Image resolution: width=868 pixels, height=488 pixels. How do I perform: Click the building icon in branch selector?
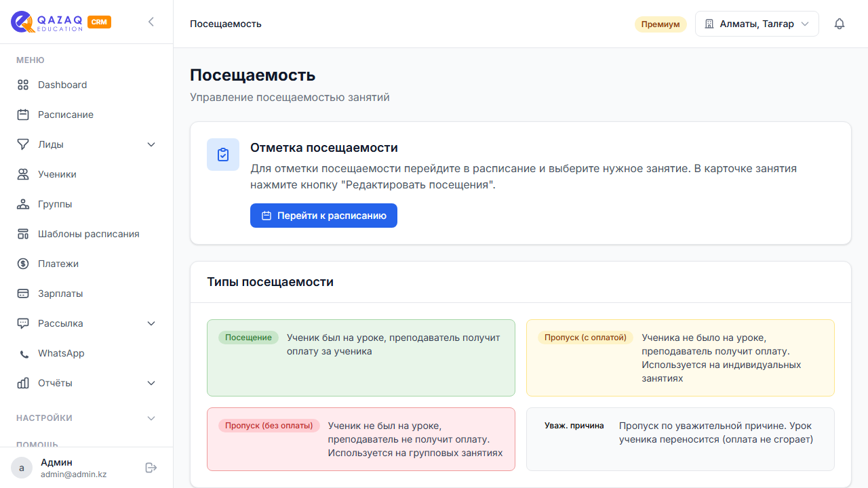click(x=709, y=24)
